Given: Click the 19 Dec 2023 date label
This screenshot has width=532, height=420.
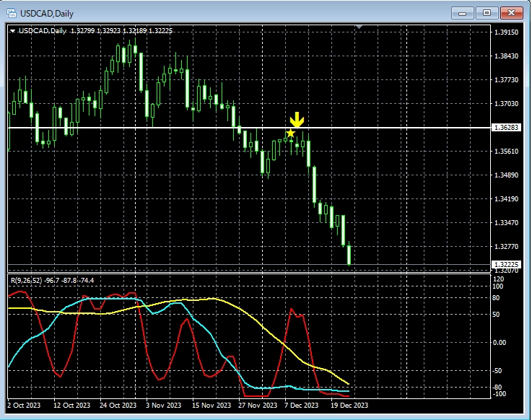Looking at the screenshot, I should (349, 406).
